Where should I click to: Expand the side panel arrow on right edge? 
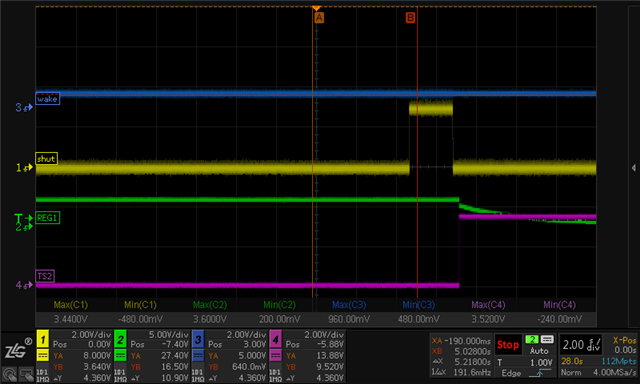pos(633,168)
